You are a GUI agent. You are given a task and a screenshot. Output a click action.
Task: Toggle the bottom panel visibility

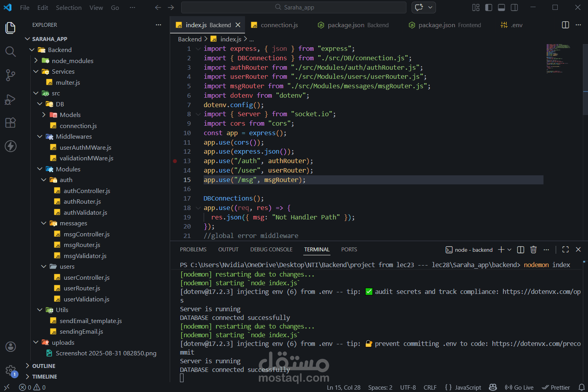point(501,7)
